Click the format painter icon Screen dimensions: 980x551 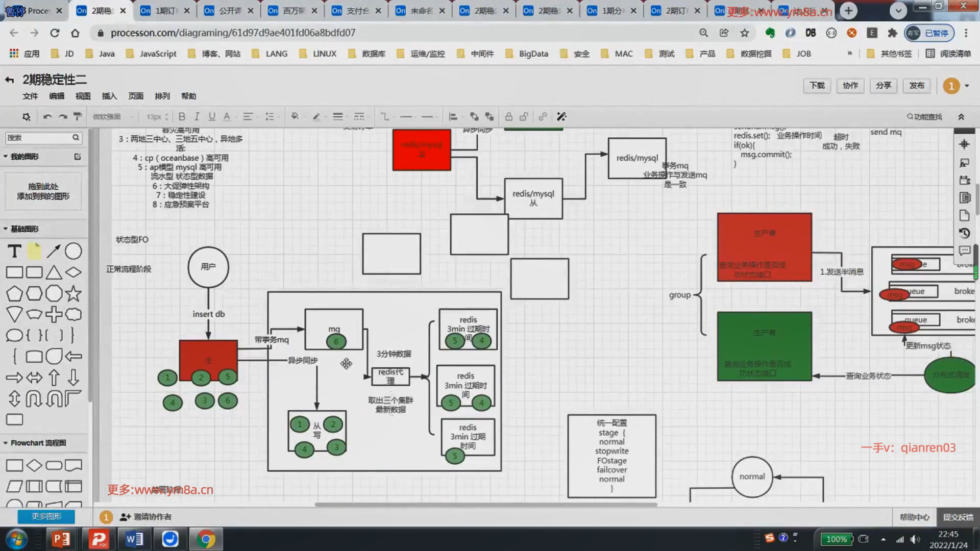(78, 117)
